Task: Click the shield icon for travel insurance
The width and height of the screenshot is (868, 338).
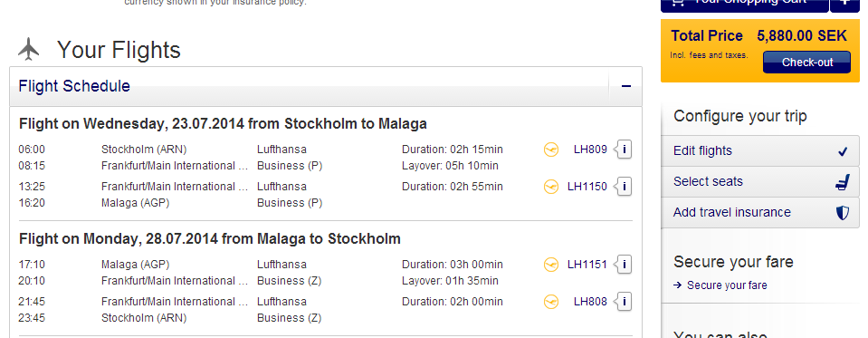Action: tap(842, 213)
